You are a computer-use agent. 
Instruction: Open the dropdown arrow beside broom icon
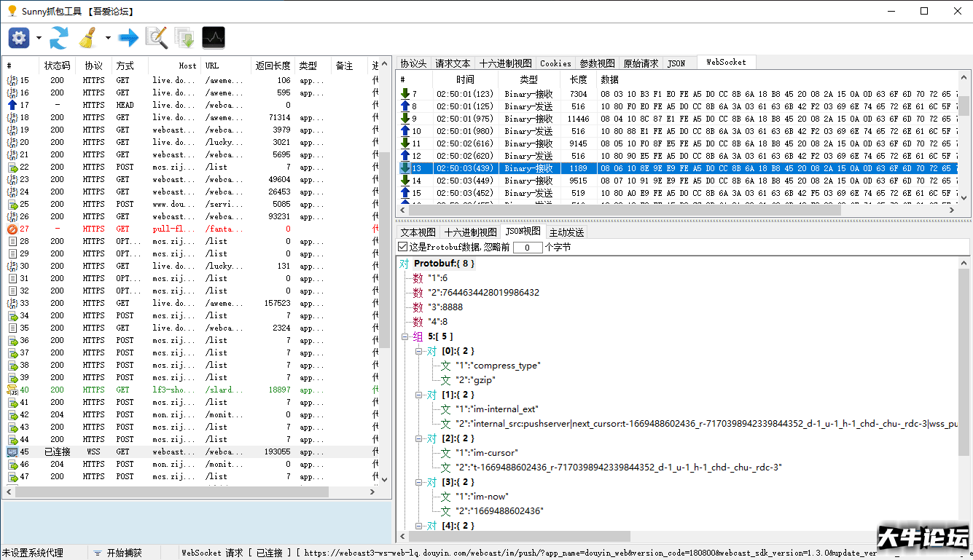108,38
